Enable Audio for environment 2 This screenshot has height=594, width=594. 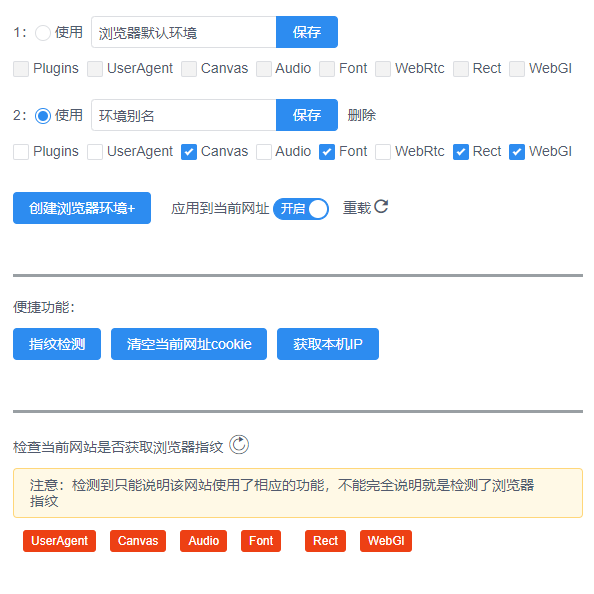coord(264,152)
